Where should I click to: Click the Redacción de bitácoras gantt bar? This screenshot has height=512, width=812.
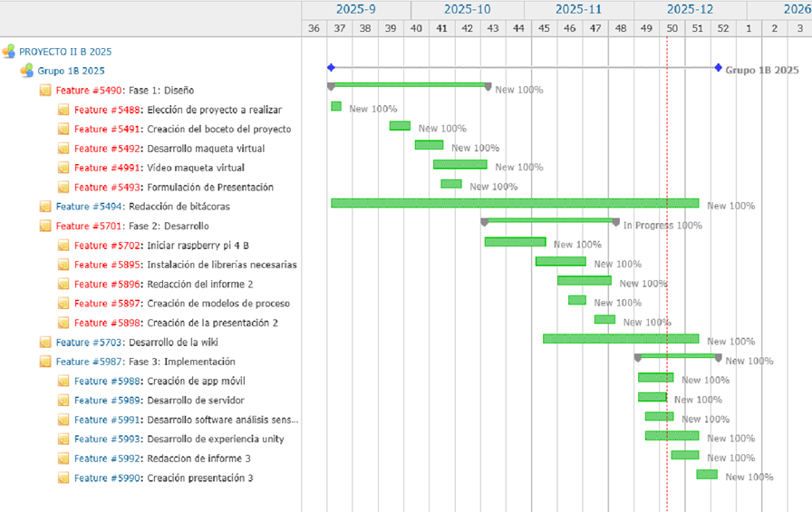pos(514,203)
